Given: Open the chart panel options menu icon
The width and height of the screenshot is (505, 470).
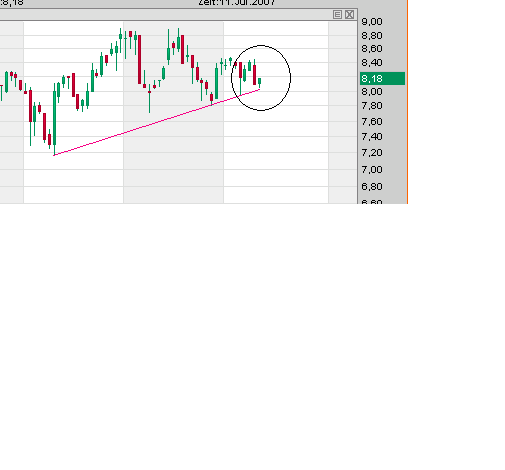Looking at the screenshot, I should 337,15.
